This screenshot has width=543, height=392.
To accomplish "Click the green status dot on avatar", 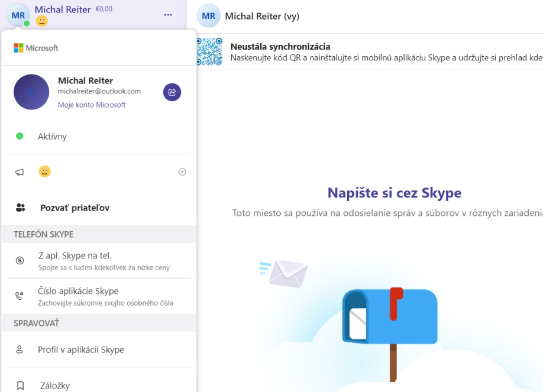I will (x=27, y=24).
